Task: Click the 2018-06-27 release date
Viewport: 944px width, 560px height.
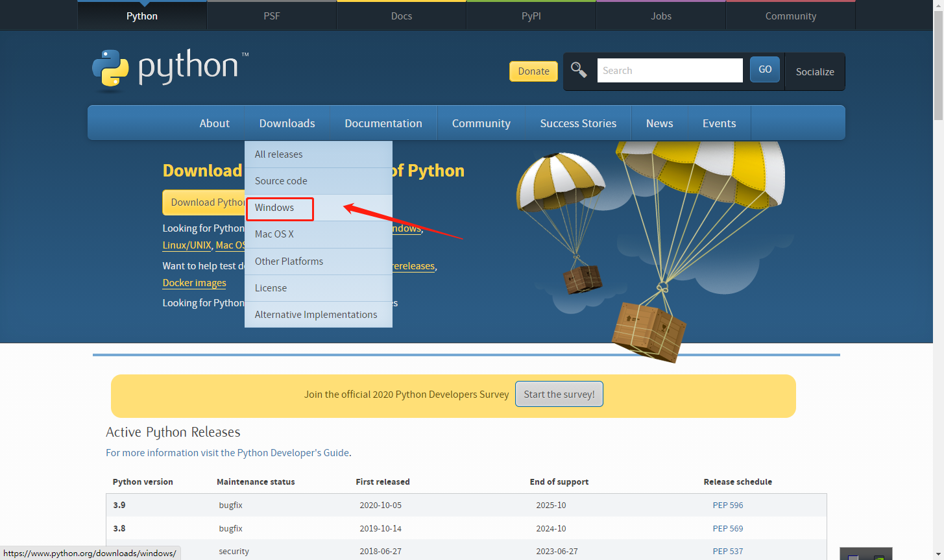Action: pyautogui.click(x=381, y=551)
